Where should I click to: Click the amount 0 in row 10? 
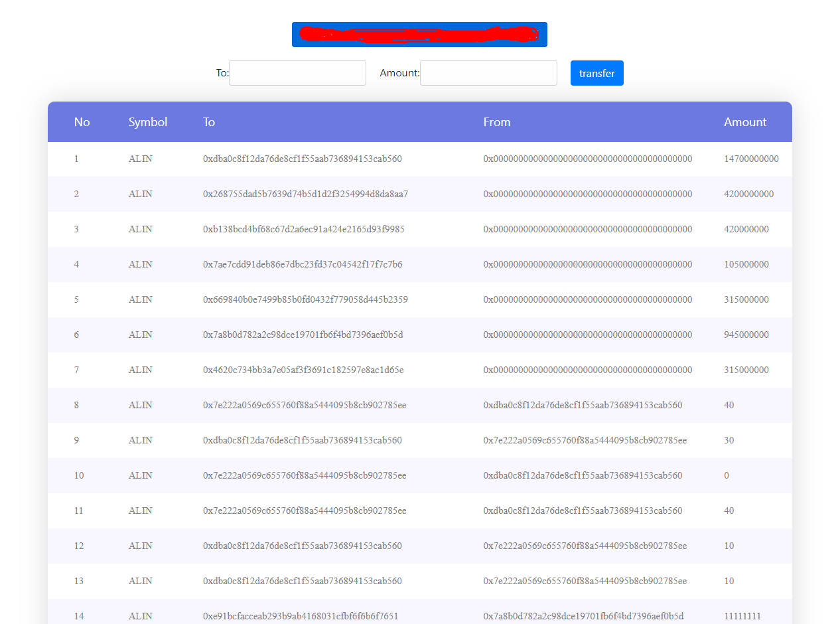[x=727, y=475]
